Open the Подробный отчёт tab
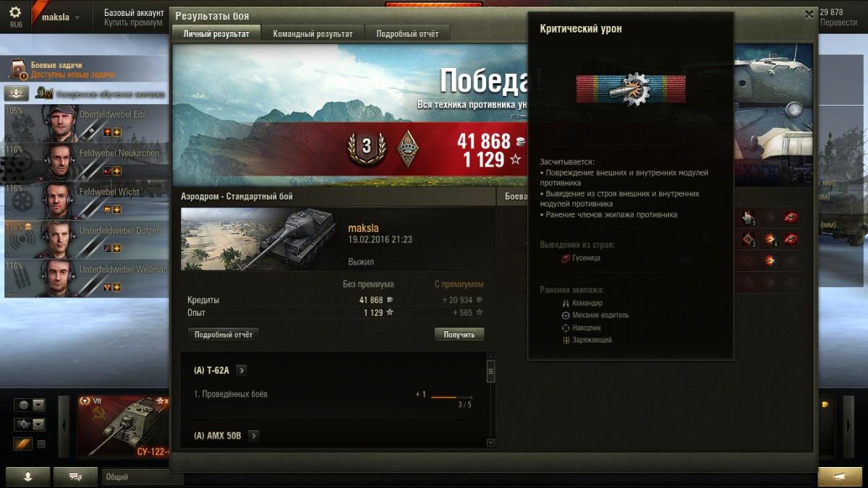868x488 pixels. point(407,34)
